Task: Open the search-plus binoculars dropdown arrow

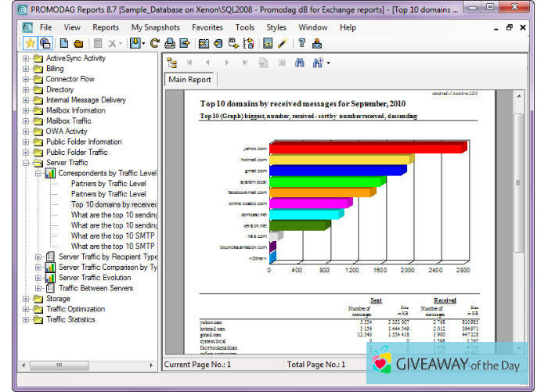Action: coord(328,63)
